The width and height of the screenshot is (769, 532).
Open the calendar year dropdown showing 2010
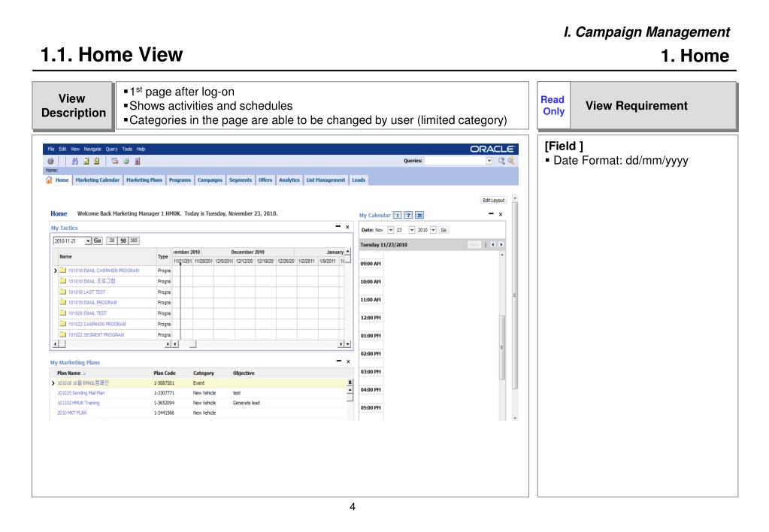click(433, 230)
